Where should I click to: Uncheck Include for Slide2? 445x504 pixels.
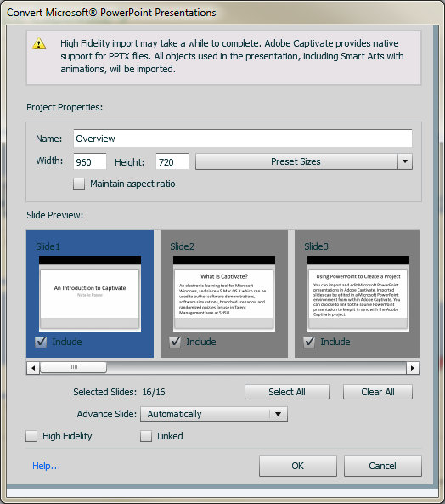(x=175, y=342)
